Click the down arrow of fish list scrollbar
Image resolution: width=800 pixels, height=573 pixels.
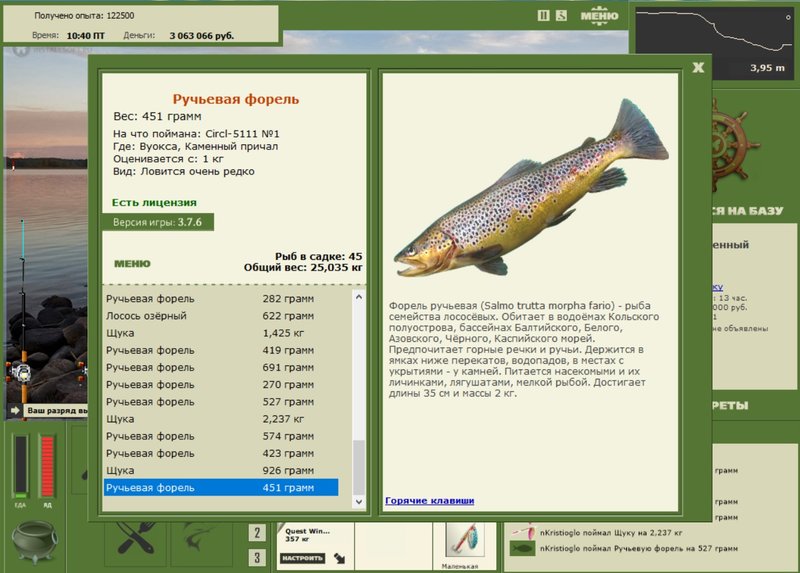359,502
